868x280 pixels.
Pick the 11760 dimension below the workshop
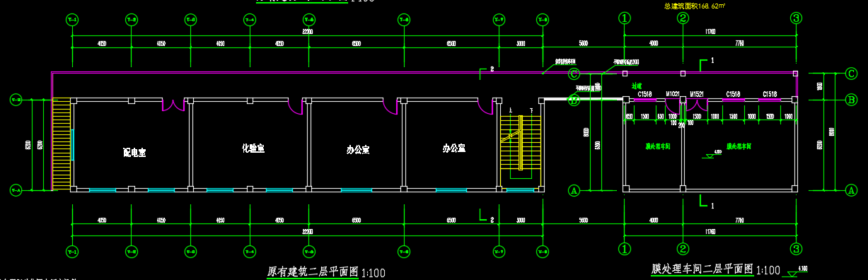coord(710,231)
